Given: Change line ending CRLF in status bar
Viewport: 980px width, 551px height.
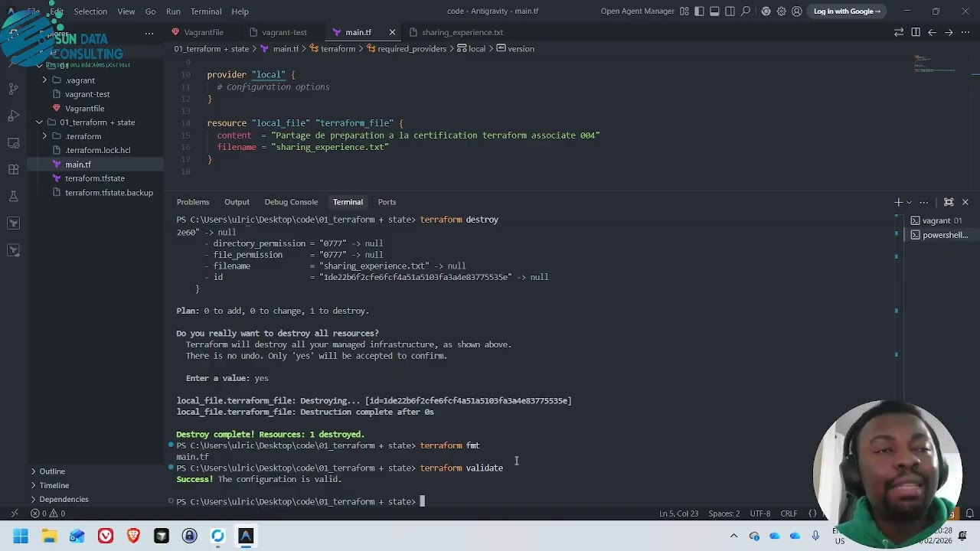Looking at the screenshot, I should tap(789, 514).
